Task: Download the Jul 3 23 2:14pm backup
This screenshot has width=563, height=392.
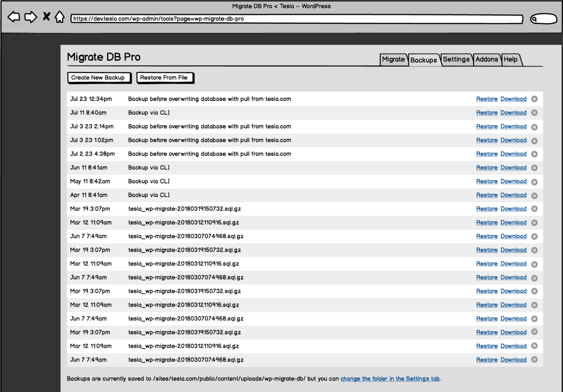Action: (513, 127)
